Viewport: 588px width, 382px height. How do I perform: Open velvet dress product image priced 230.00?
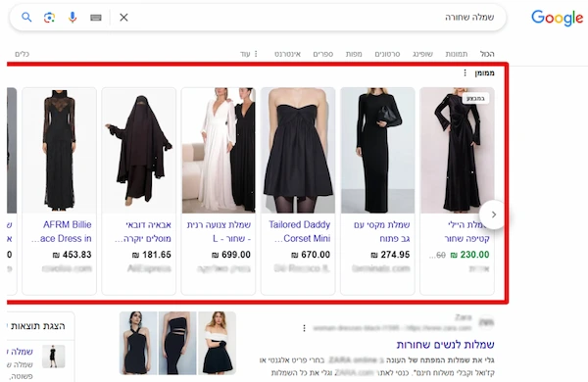457,150
